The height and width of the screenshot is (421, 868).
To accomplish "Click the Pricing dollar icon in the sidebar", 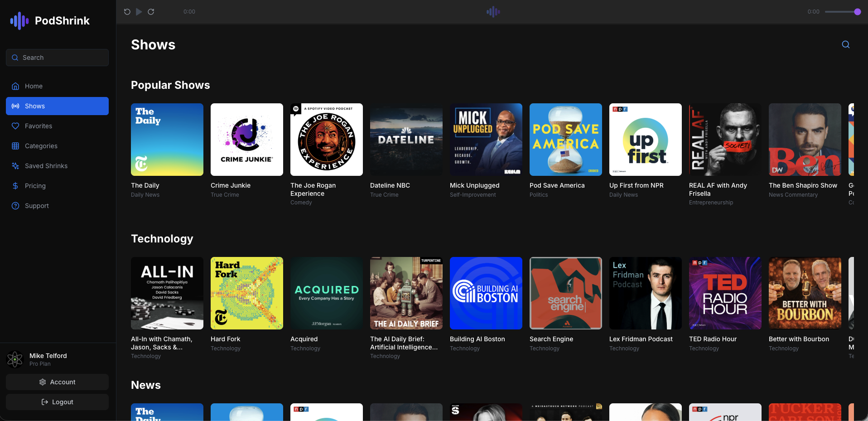I will [15, 186].
